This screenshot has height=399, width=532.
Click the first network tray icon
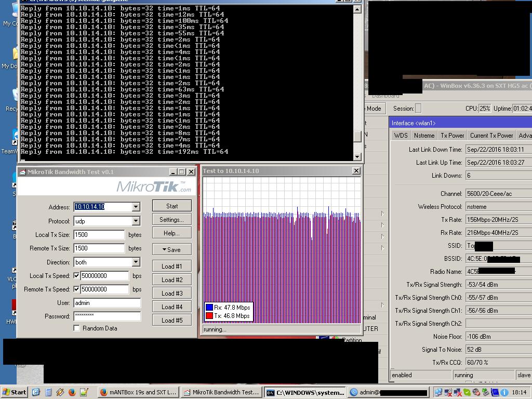click(x=438, y=393)
